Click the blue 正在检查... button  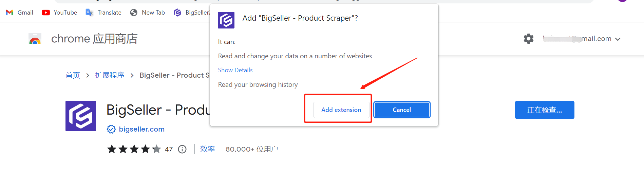pos(544,110)
